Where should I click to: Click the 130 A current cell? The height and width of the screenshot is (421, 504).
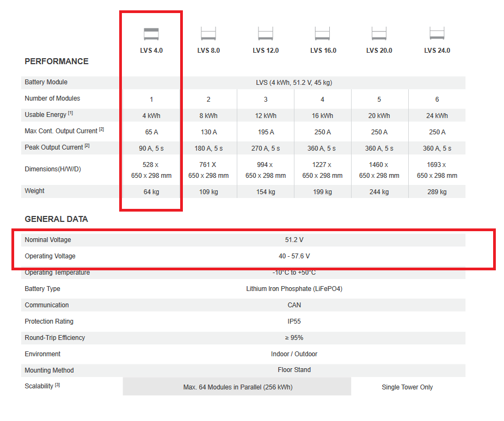pyautogui.click(x=209, y=132)
